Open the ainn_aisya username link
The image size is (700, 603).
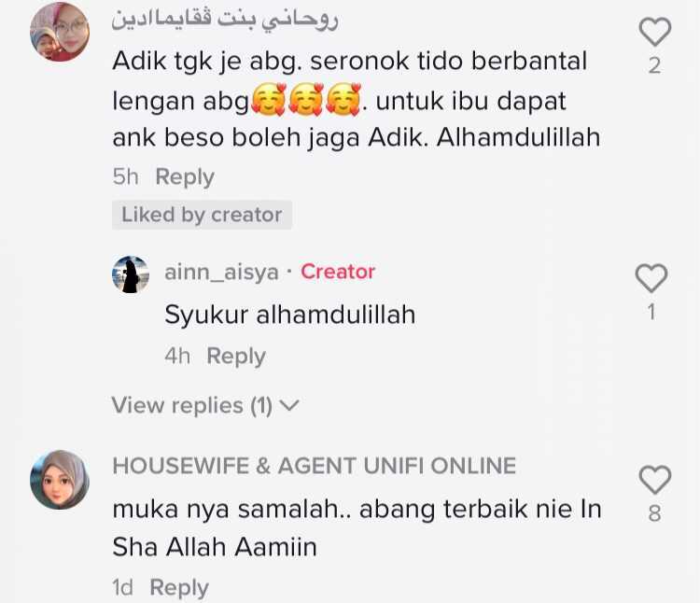[x=221, y=272]
